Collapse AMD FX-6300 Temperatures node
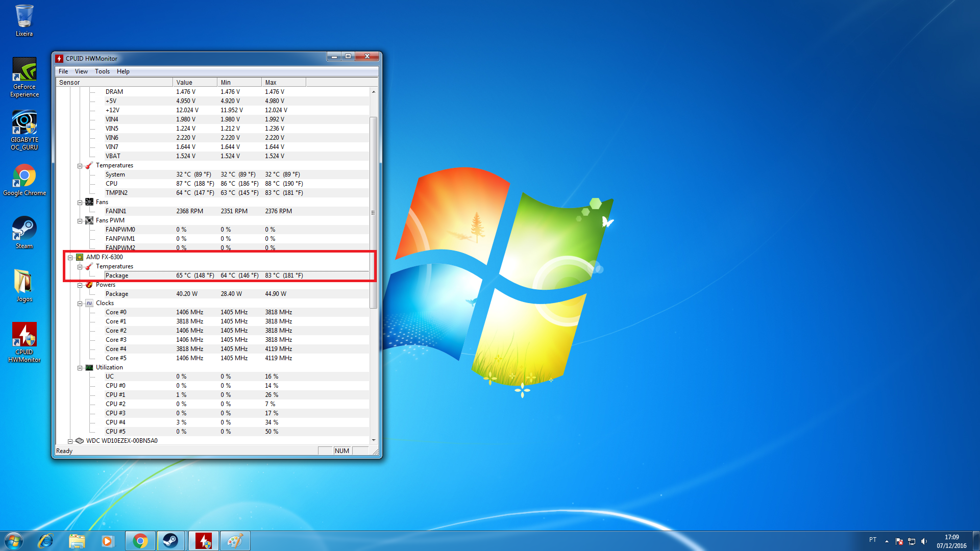980x551 pixels. pos(80,267)
